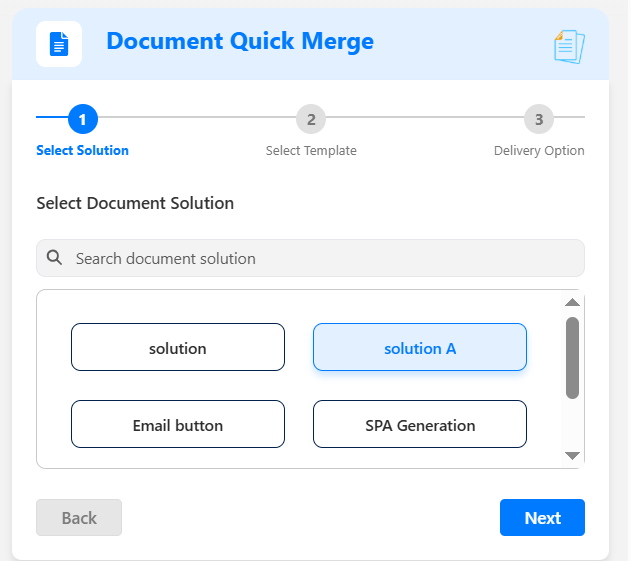The width and height of the screenshot is (631, 561).
Task: Focus the Search document solution field
Action: (310, 258)
